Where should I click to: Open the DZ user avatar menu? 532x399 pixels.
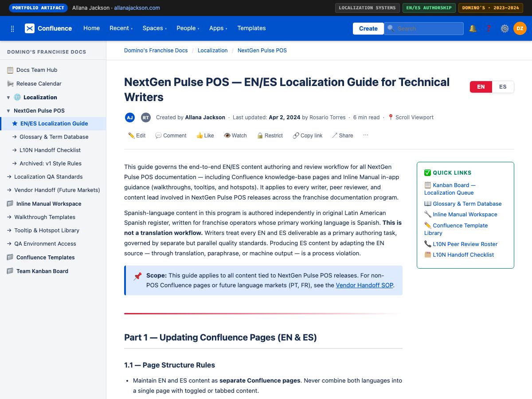520,28
